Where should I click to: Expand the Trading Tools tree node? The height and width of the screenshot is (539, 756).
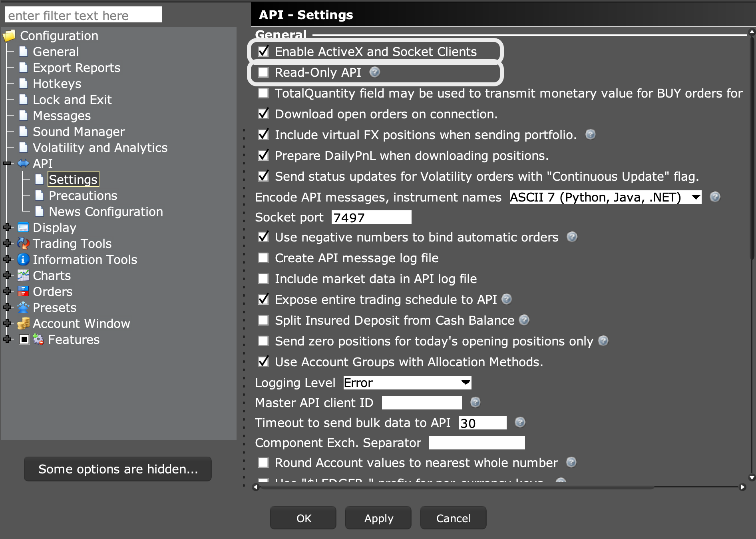pyautogui.click(x=8, y=244)
